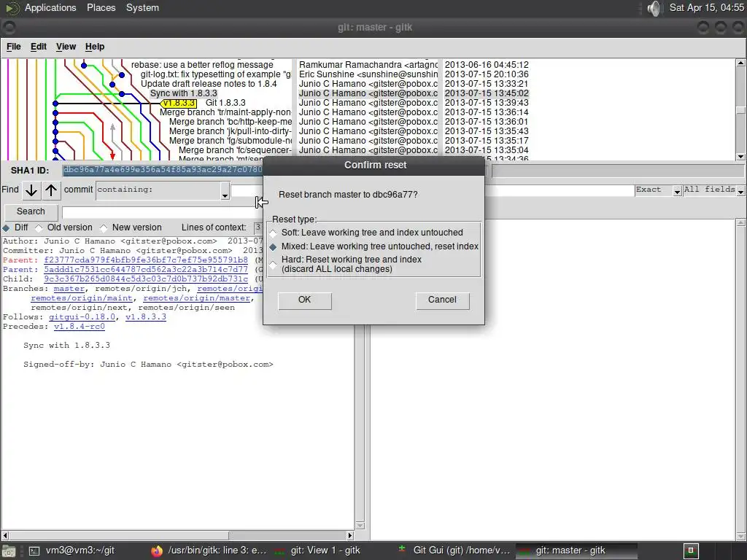Click the workspace switcher icon in taskbar
747x560 pixels.
point(691,551)
